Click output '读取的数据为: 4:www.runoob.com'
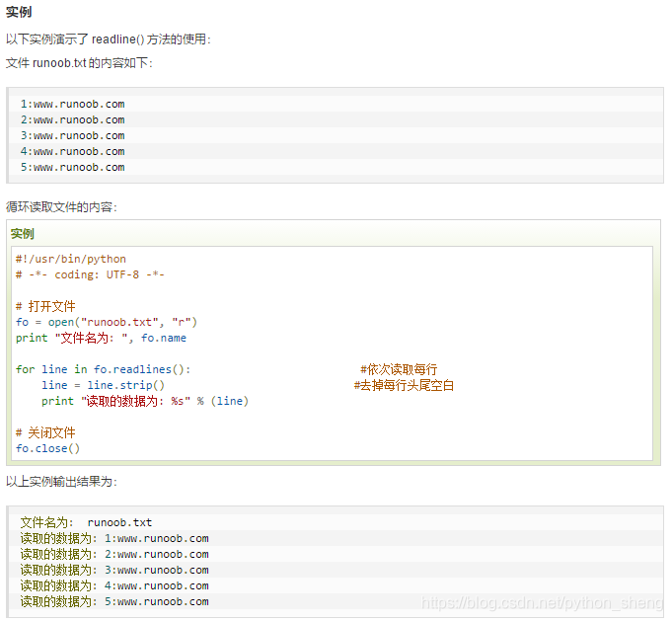Viewport: 672px width, 621px height. tap(114, 585)
